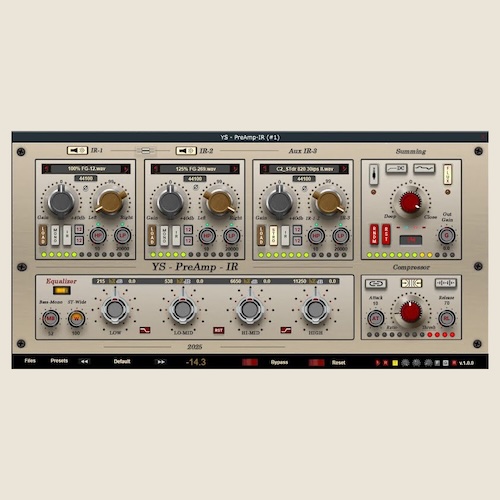The height and width of the screenshot is (500, 500).
Task: Toggle the MONO switch in IR-1 panel
Action: 55,235
